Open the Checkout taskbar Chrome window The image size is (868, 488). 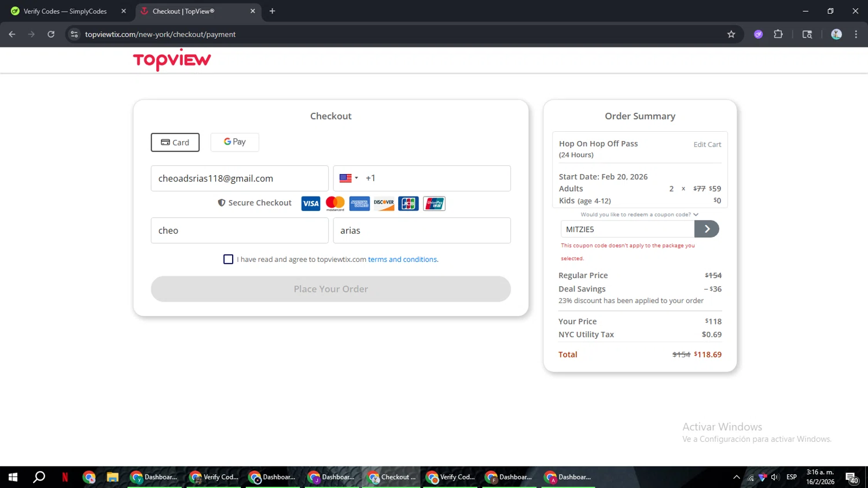coord(392,477)
